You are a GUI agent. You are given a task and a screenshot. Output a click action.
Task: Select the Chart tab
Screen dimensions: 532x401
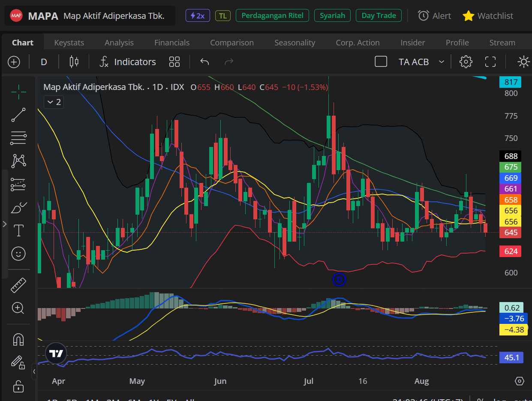click(x=23, y=42)
